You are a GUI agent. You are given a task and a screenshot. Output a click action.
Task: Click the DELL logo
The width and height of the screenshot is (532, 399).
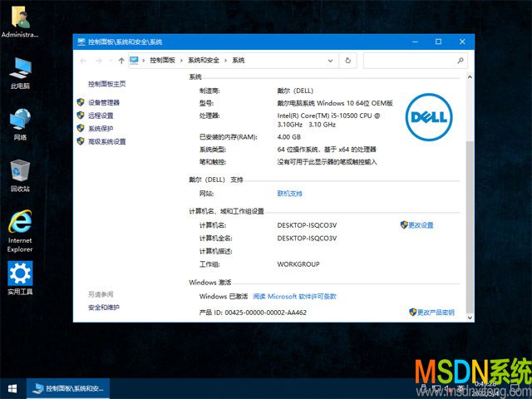[429, 117]
